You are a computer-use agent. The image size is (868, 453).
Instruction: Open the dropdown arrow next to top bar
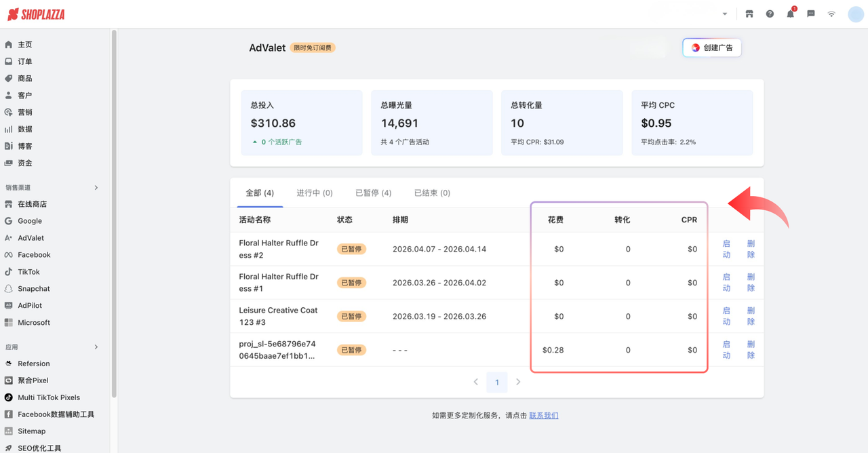click(x=724, y=14)
